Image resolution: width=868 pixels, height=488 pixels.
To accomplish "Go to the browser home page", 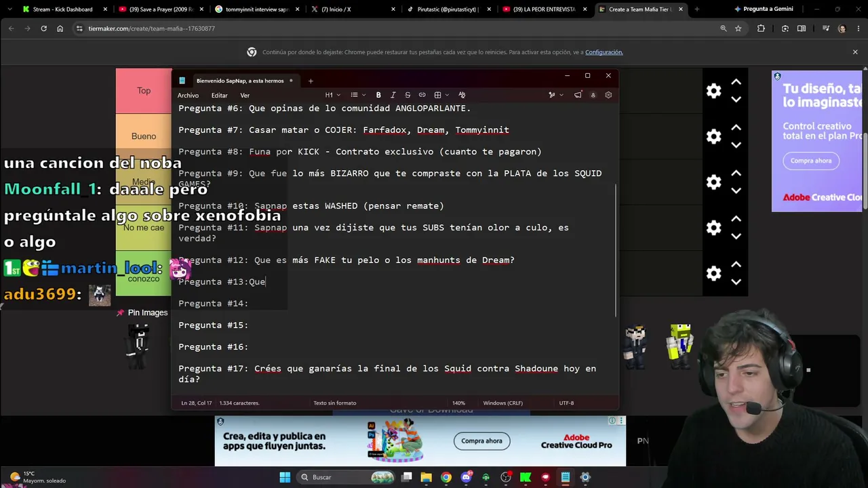I will click(60, 28).
